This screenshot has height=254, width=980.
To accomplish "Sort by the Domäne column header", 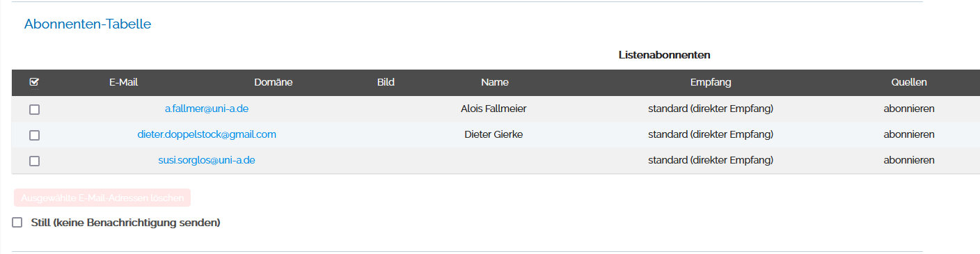I will [274, 82].
